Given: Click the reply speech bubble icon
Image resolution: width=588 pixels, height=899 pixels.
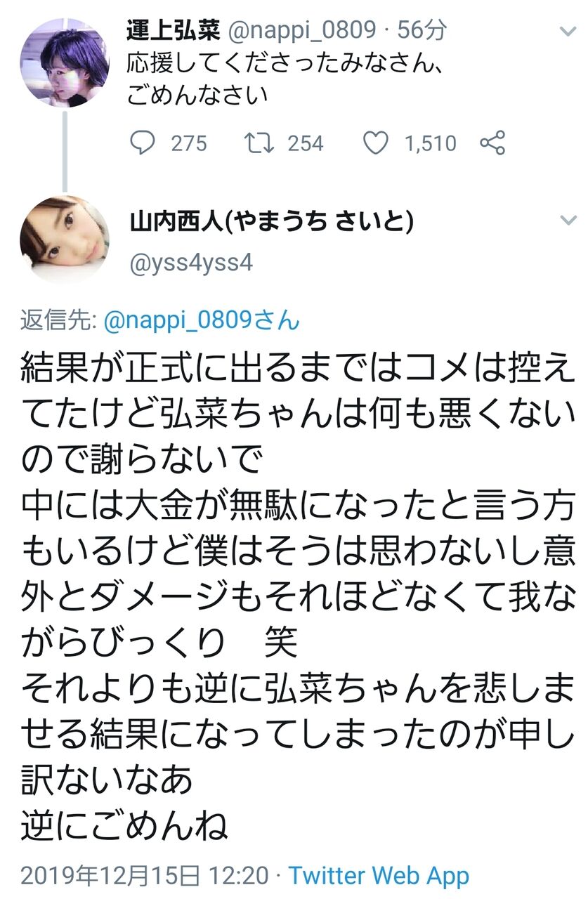Looking at the screenshot, I should 143,143.
